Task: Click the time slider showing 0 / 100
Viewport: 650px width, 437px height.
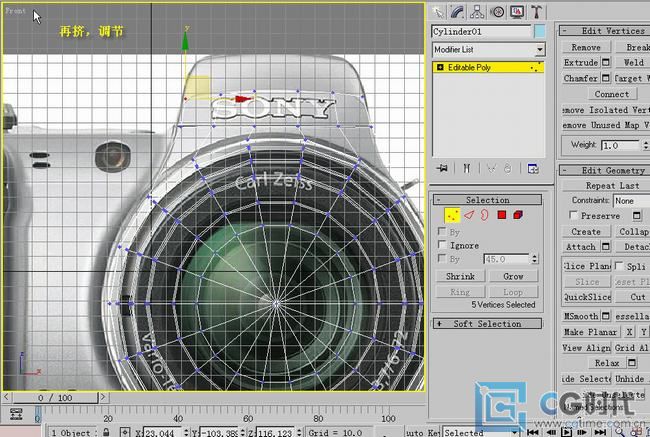Action: pyautogui.click(x=55, y=398)
